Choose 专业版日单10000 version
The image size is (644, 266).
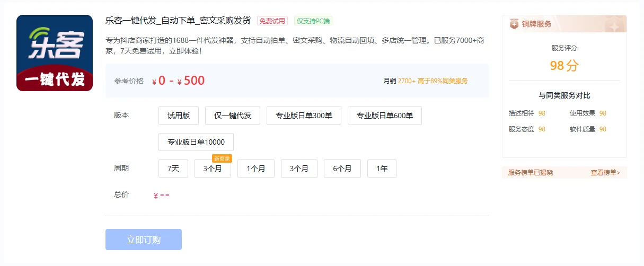click(196, 142)
